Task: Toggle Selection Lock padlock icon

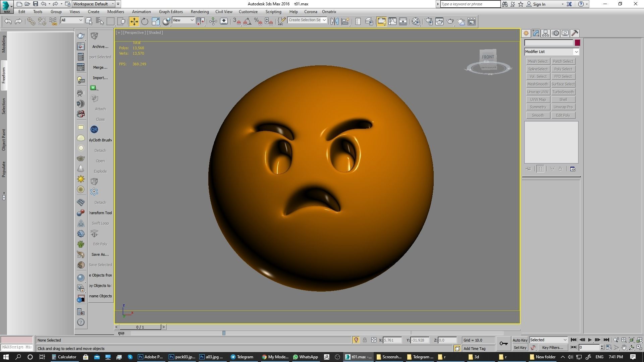Action: [365, 340]
